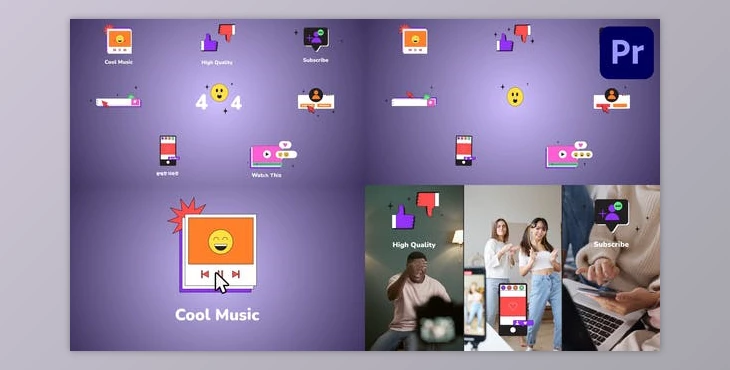Click the yellow emoji without 4s in the Pr-logo grid

(515, 96)
